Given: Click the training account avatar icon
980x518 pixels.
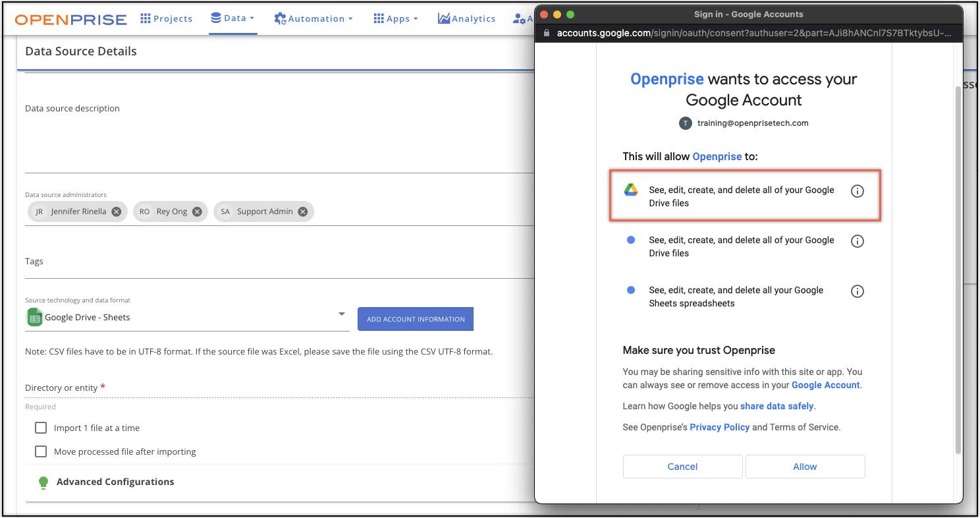Looking at the screenshot, I should [x=686, y=123].
